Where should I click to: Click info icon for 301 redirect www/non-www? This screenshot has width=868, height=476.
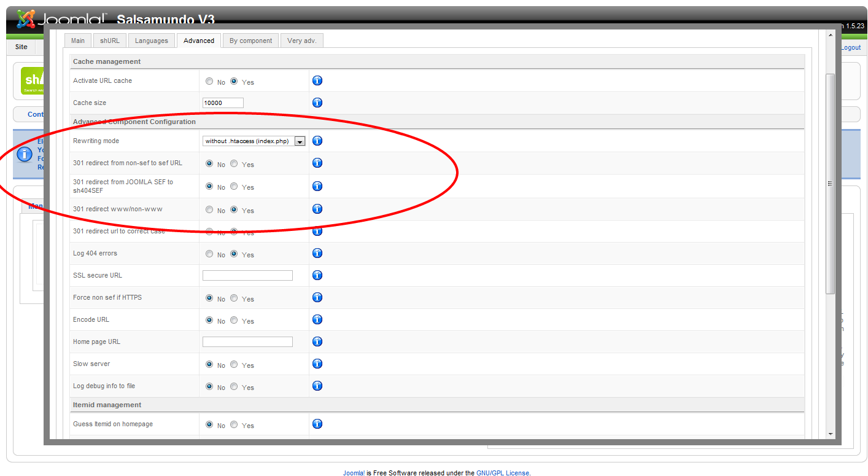(x=317, y=209)
